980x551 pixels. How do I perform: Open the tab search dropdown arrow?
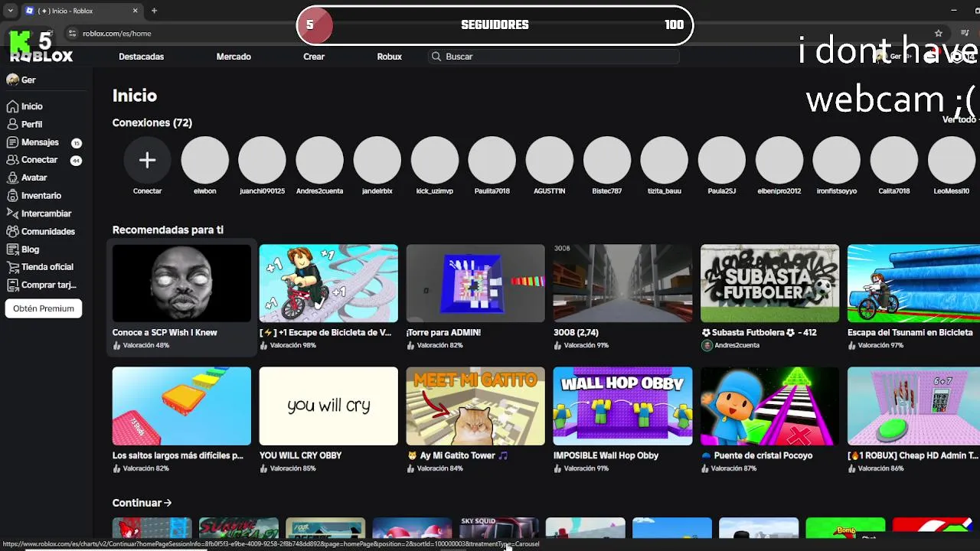10,11
